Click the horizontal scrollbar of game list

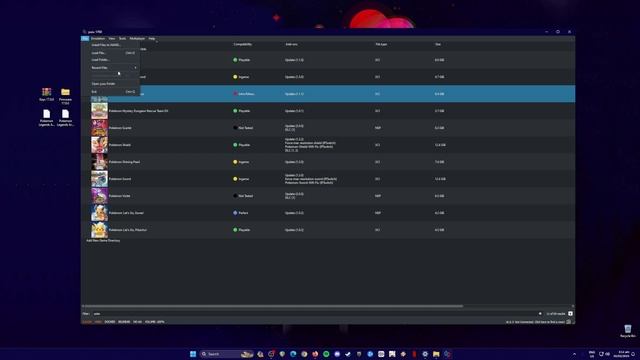coord(273,306)
